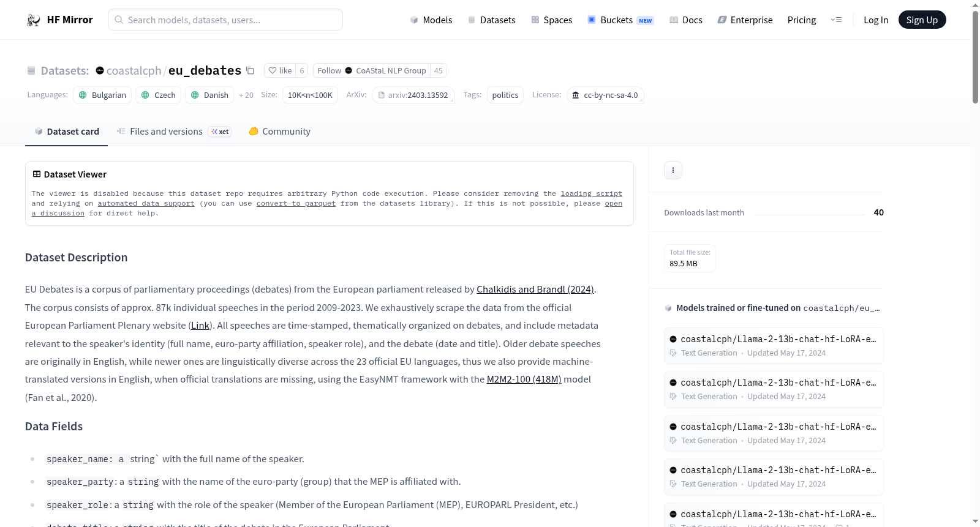The image size is (980, 527).
Task: Click the Dataset Viewer table icon
Action: [37, 174]
